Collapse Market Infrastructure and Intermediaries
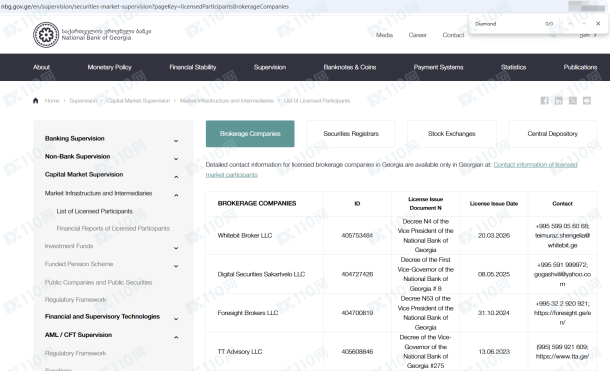 (176, 195)
